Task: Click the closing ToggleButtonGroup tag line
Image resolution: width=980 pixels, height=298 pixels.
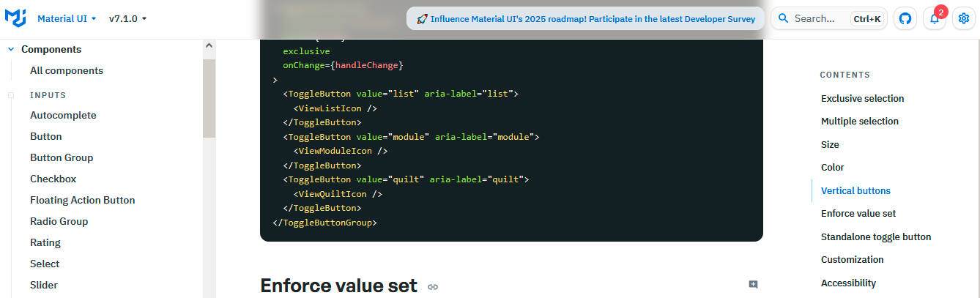Action: pyautogui.click(x=324, y=222)
